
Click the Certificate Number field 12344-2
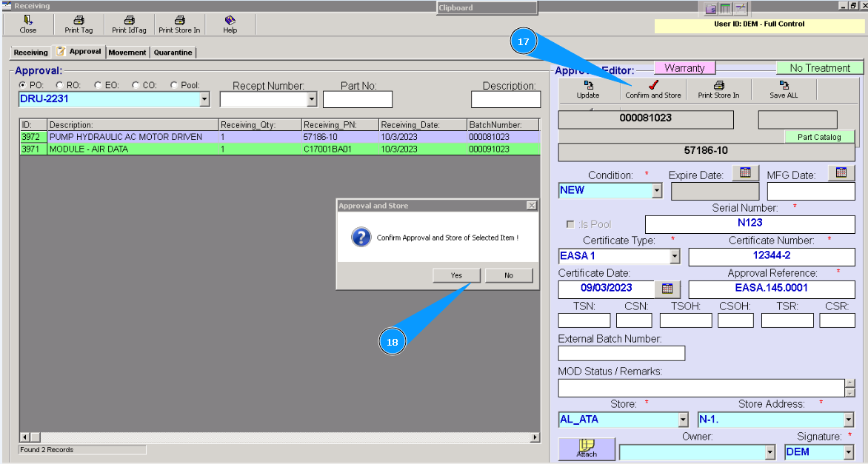pyautogui.click(x=772, y=257)
